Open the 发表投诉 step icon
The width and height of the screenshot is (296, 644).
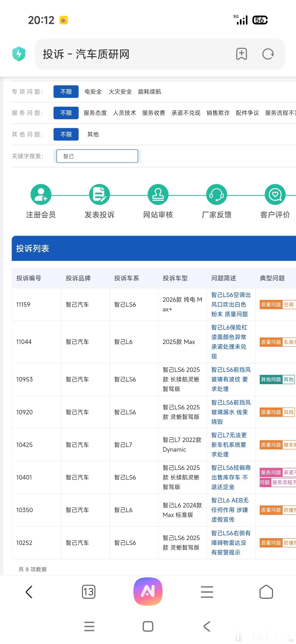(99, 194)
